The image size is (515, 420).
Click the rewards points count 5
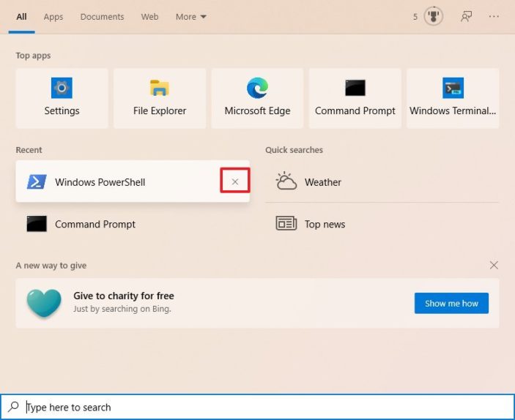[x=415, y=17]
